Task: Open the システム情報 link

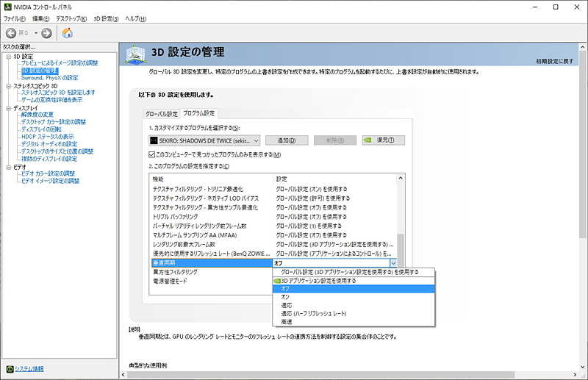Action: (x=29, y=369)
